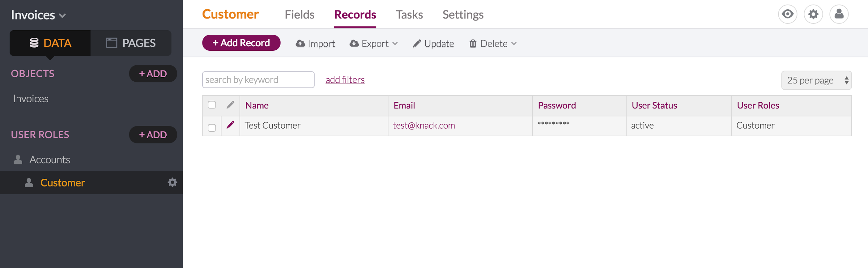Check the select-all records checkbox
This screenshot has height=268, width=868.
coord(212,105)
